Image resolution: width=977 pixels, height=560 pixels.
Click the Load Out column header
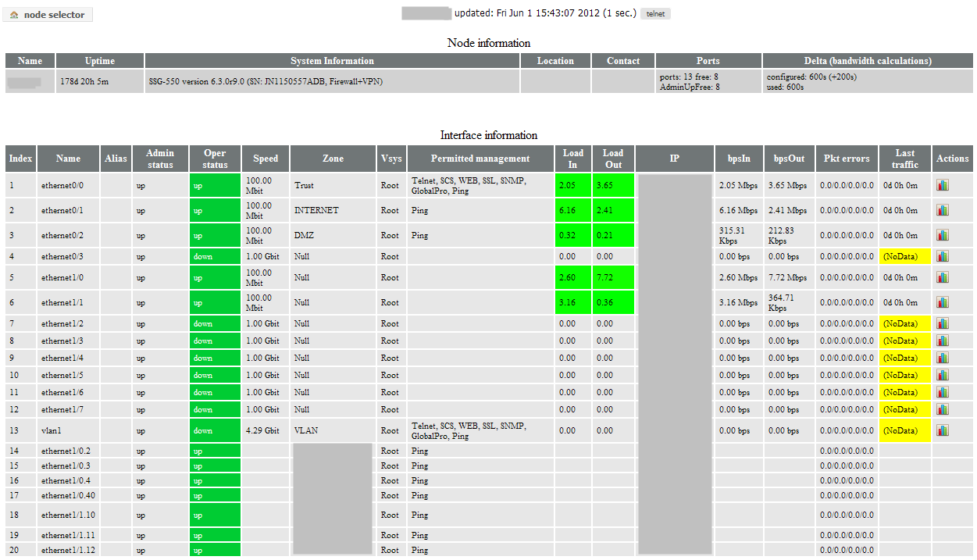tap(613, 159)
